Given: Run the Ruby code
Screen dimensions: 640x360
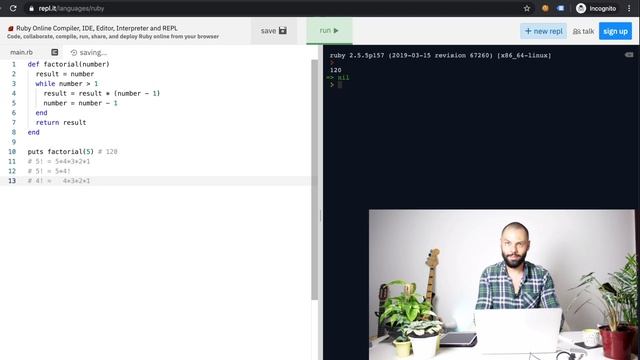Looking at the screenshot, I should 329,31.
